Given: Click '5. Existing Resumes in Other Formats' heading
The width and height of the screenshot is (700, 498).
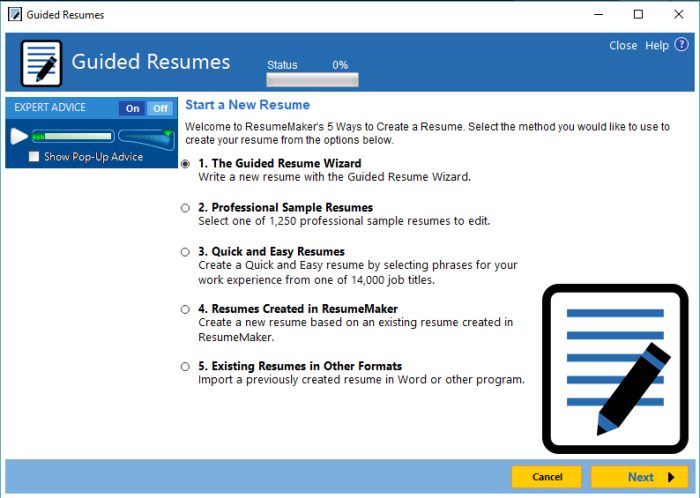Looking at the screenshot, I should [300, 366].
